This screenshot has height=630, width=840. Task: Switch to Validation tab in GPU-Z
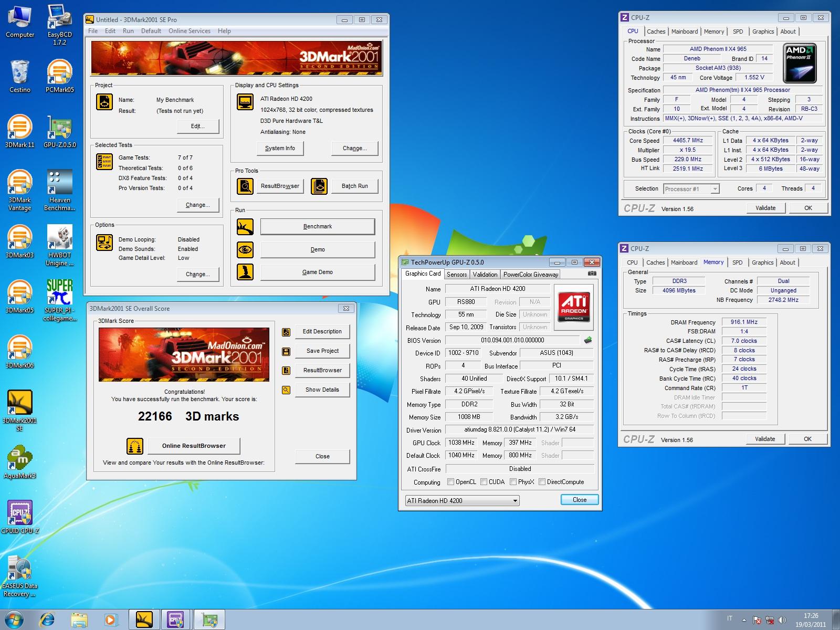485,275
